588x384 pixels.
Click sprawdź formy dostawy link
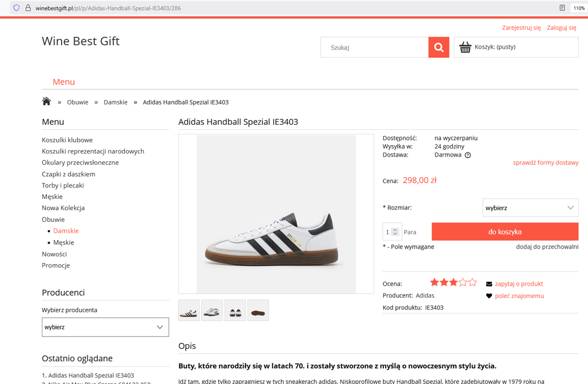coord(546,163)
